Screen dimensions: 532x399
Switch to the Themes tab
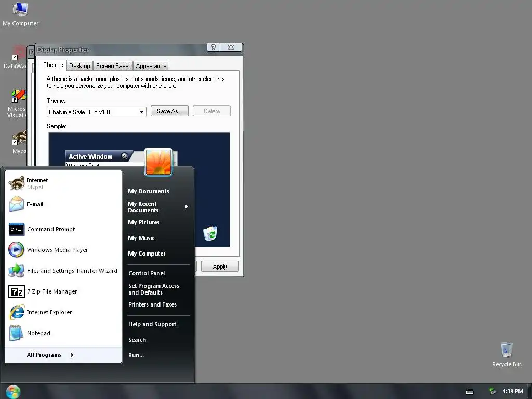point(53,65)
